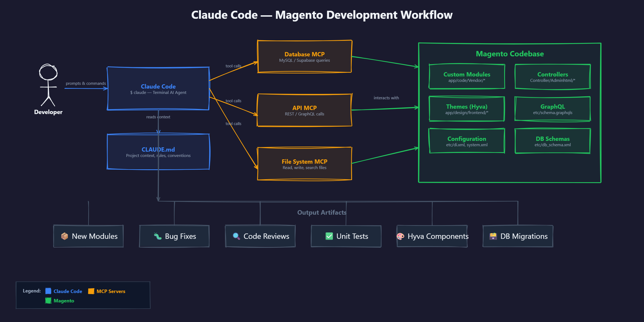Click the orange MCP Servers legend swatch

91,291
